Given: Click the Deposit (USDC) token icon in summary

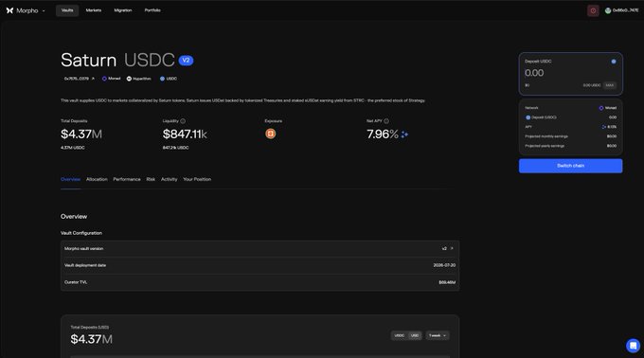Looking at the screenshot, I should coord(528,117).
